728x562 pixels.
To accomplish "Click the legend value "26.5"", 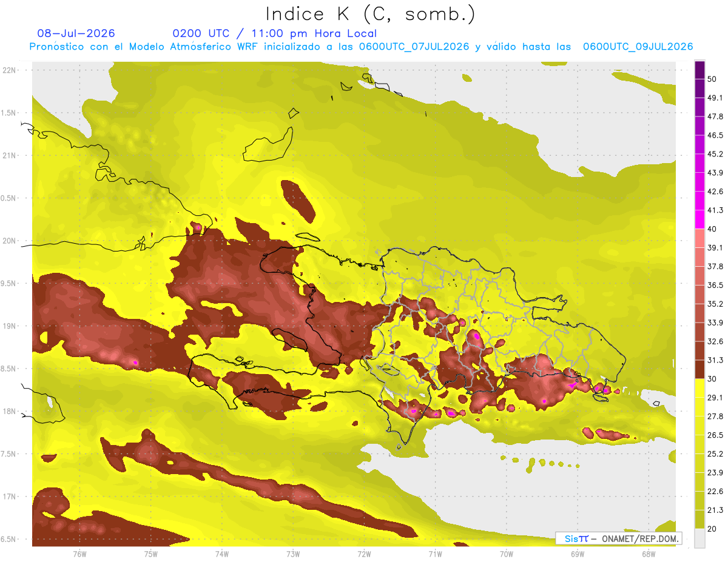I will (x=716, y=435).
